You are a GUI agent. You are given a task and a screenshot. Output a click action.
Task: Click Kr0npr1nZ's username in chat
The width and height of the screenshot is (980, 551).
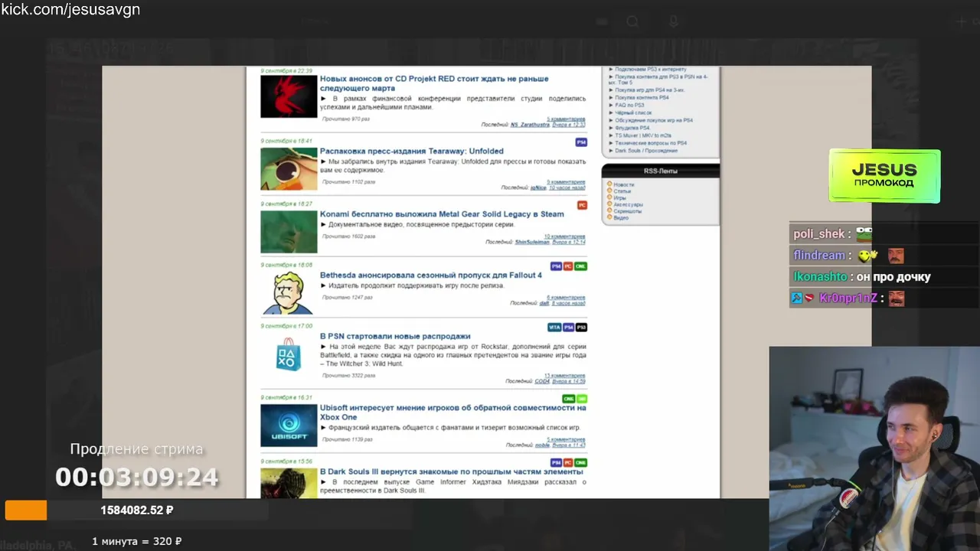(848, 298)
